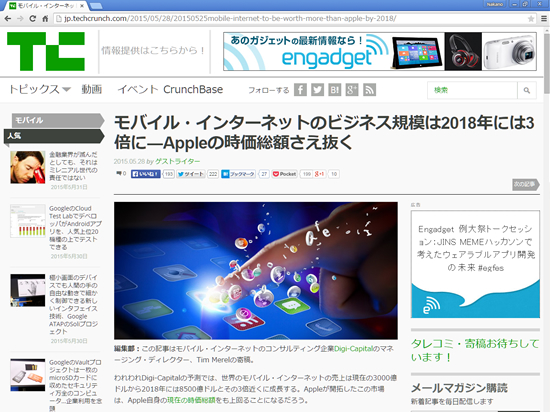
Task: Click the Facebook いいね! share button
Action: pos(146,174)
